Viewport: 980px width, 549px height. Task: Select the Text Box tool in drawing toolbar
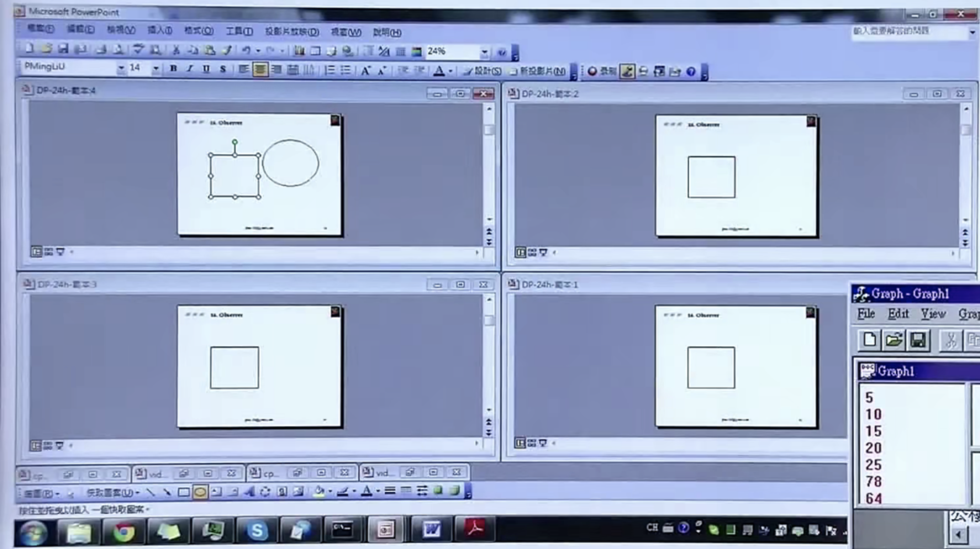pos(216,492)
